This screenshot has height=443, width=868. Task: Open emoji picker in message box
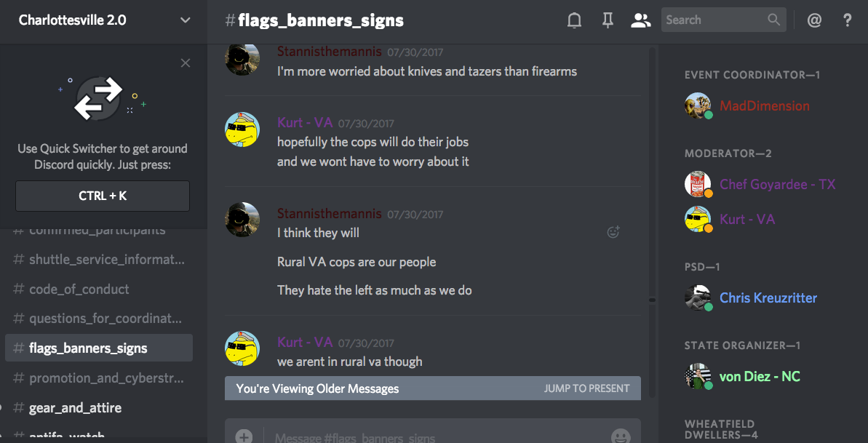click(621, 436)
